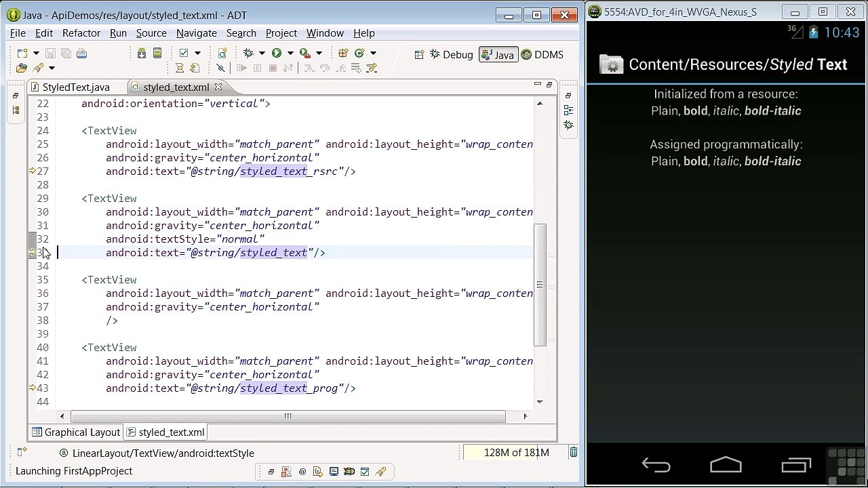868x488 pixels.
Task: Click the New Android XML file icon
Action: (x=222, y=53)
